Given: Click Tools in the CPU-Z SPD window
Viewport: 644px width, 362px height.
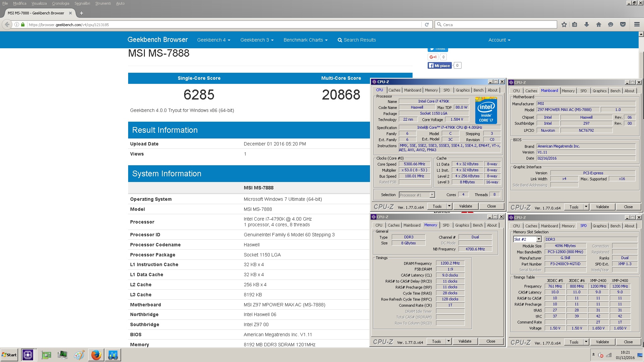Looking at the screenshot, I should tap(574, 342).
